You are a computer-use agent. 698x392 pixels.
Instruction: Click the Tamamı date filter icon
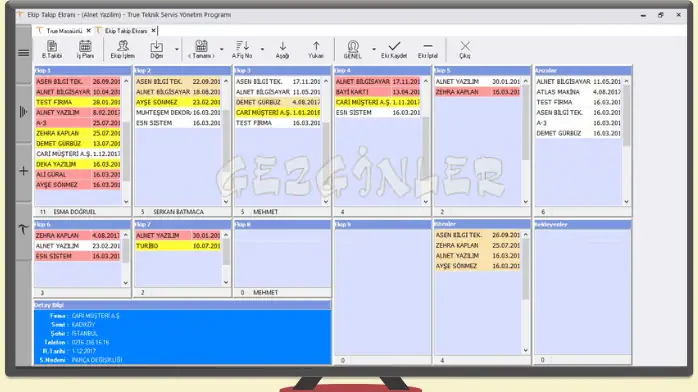[x=201, y=49]
